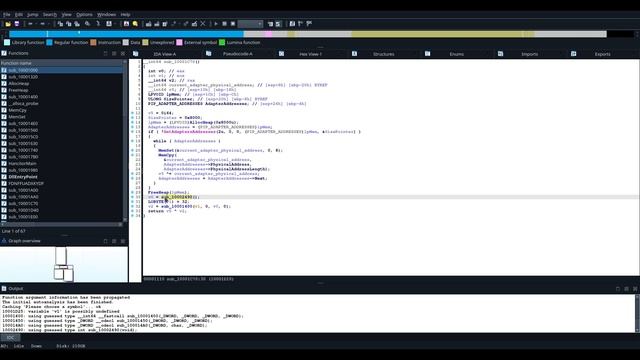Select FreeHeap in the Functions list
640x360 pixels.
coord(18,90)
